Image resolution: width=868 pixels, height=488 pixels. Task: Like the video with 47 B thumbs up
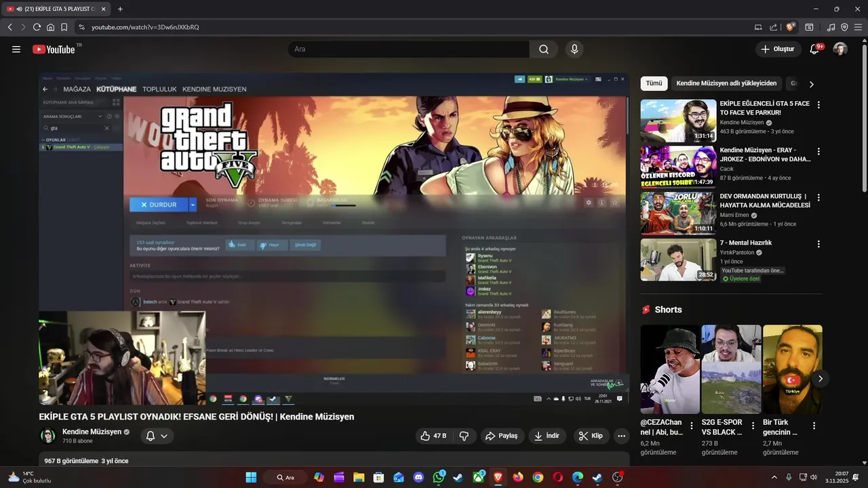[433, 436]
